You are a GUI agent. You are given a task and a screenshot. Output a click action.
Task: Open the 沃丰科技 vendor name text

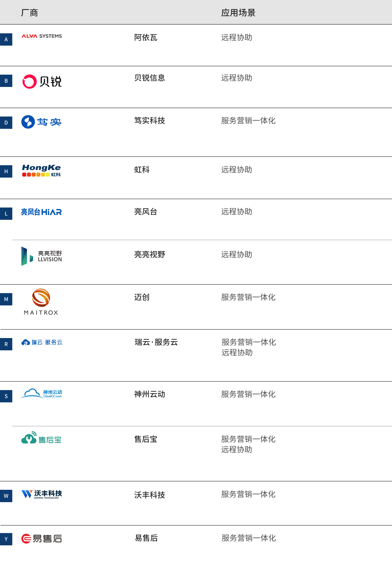[150, 495]
